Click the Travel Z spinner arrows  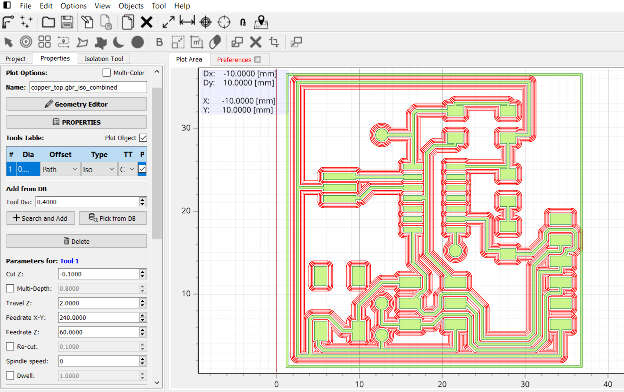tap(142, 303)
